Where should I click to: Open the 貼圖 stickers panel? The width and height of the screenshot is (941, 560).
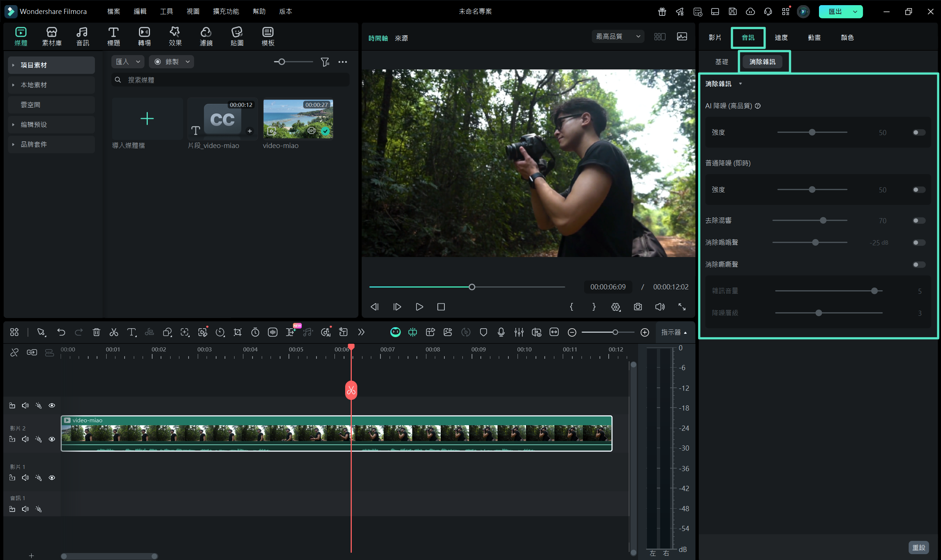(237, 37)
